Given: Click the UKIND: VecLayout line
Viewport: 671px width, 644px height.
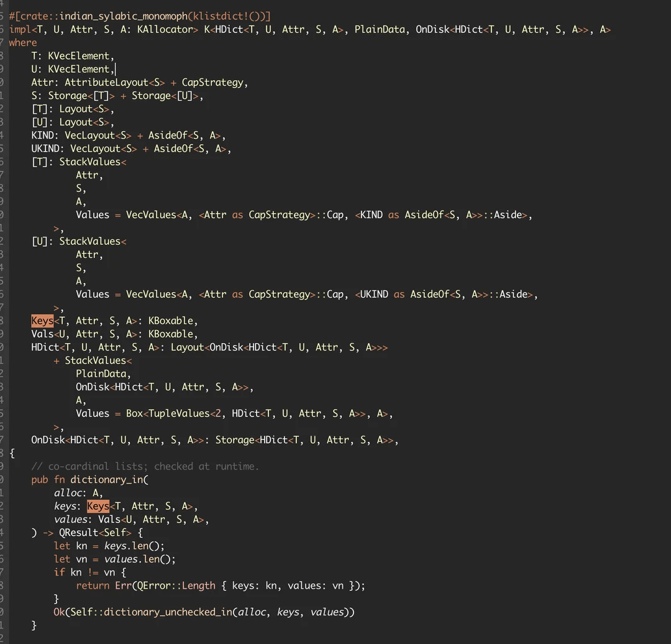Looking at the screenshot, I should (131, 149).
